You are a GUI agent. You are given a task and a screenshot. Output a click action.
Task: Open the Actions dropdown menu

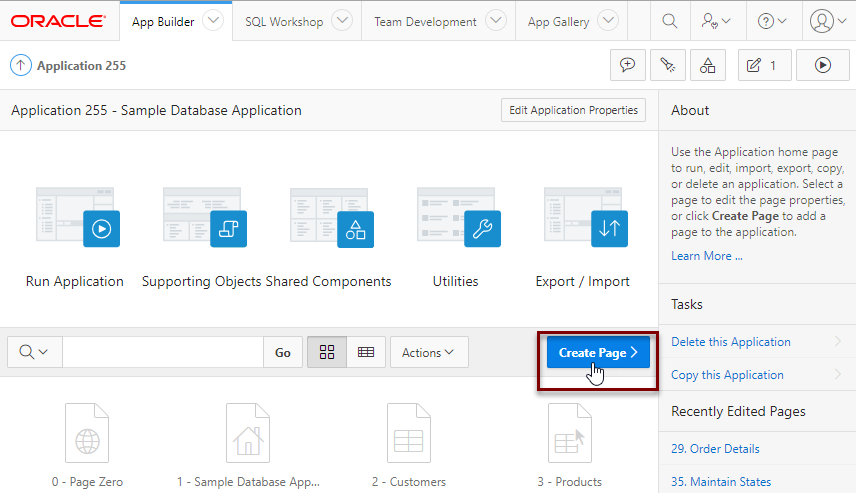click(429, 352)
